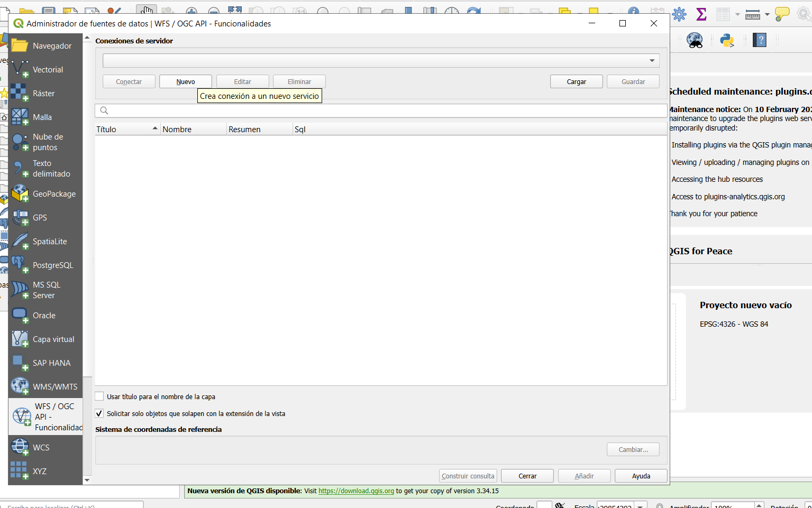Click Nuevo to create a connection
This screenshot has width=812, height=508.
(x=186, y=81)
